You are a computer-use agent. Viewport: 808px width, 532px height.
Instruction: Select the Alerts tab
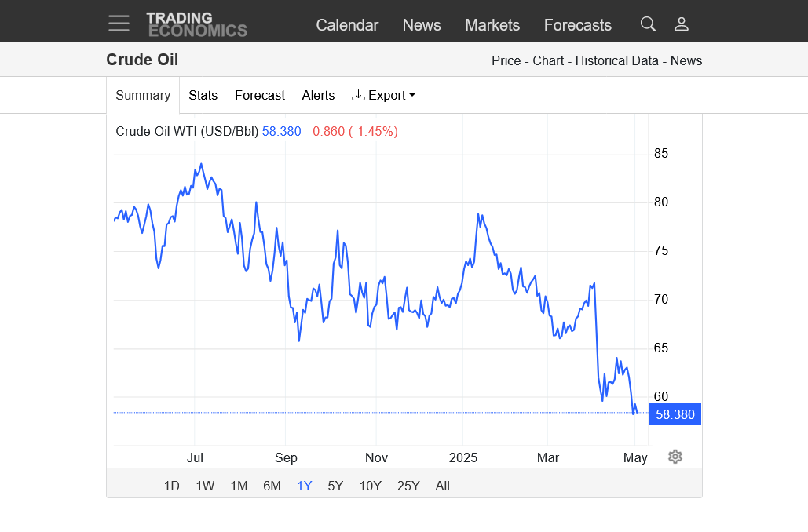pyautogui.click(x=318, y=95)
